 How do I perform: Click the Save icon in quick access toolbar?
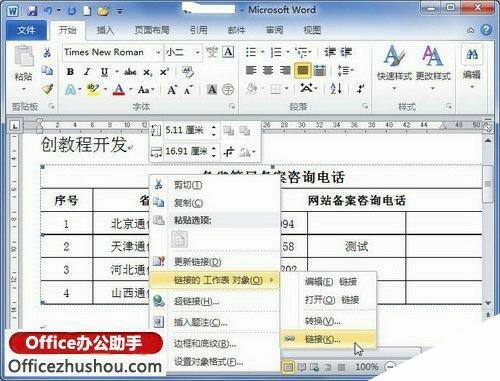(32, 11)
